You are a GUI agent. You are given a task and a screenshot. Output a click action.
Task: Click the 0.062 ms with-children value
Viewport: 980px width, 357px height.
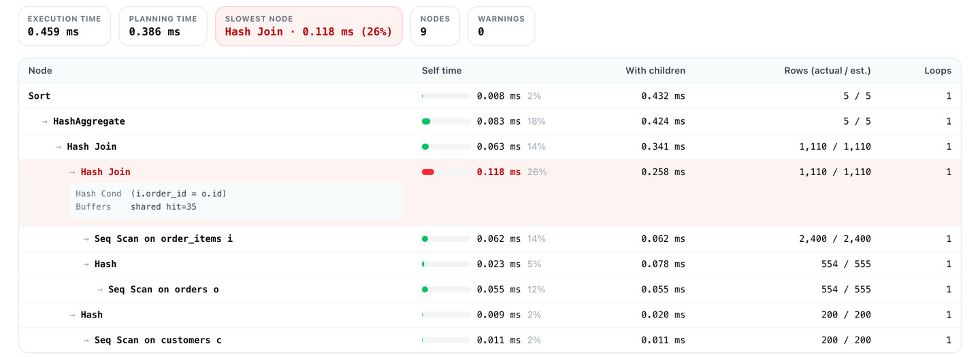point(664,238)
